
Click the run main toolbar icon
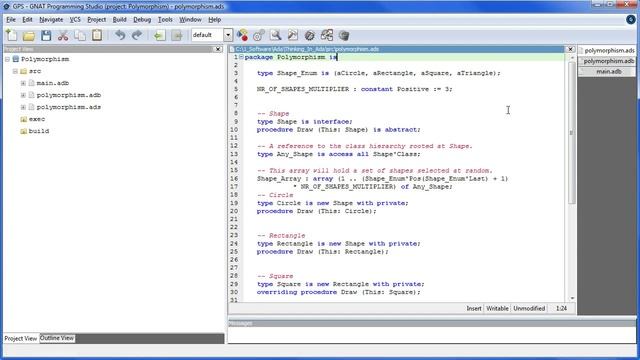point(327,36)
